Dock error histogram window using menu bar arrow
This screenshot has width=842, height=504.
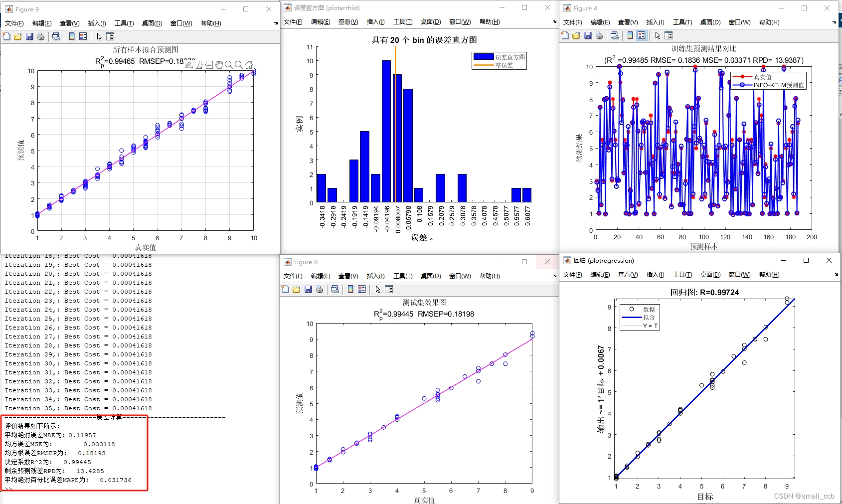(555, 22)
